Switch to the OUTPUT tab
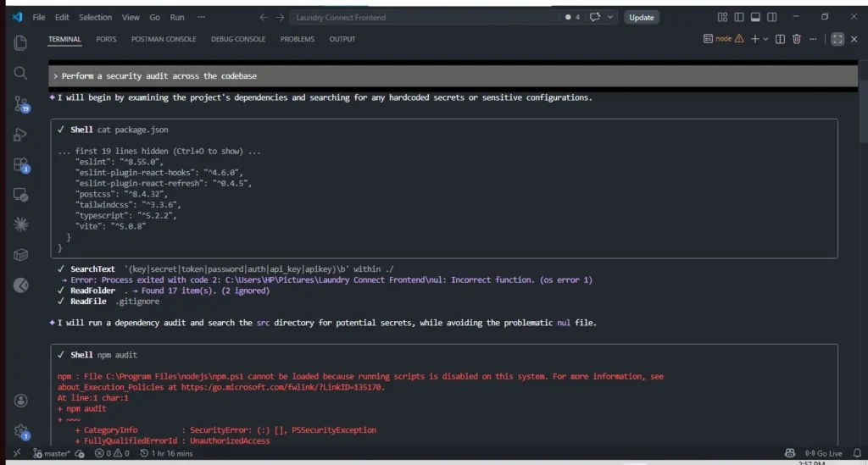The image size is (868, 465). coord(342,39)
